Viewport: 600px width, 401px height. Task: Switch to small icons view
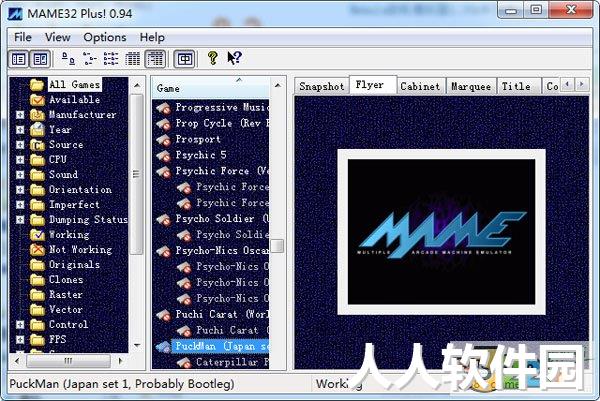tap(90, 59)
